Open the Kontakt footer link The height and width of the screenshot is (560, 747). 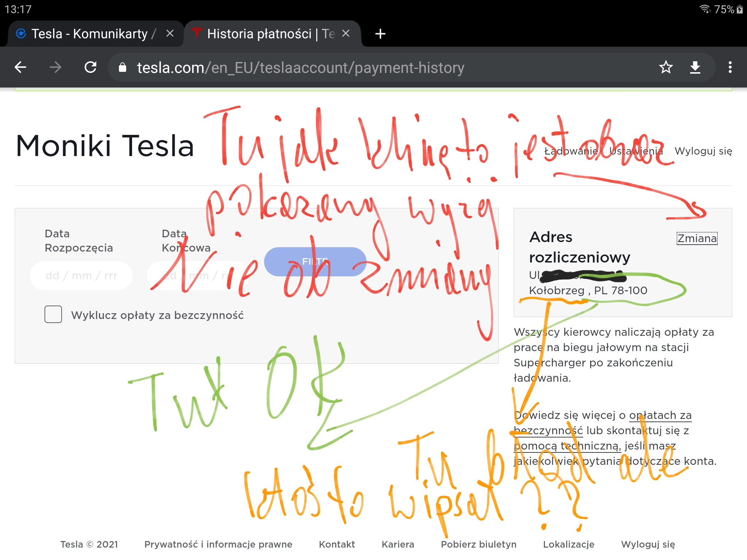[x=337, y=544]
